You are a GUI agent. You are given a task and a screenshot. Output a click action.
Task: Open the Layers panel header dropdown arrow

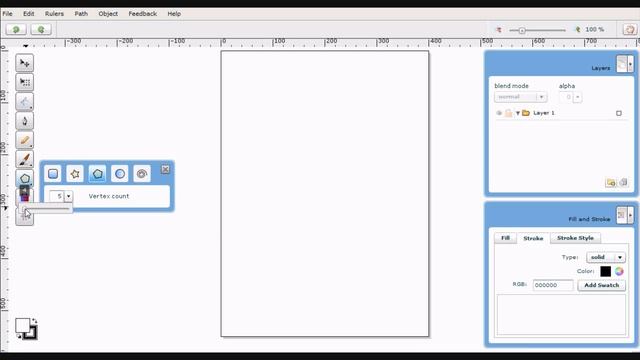point(631,64)
